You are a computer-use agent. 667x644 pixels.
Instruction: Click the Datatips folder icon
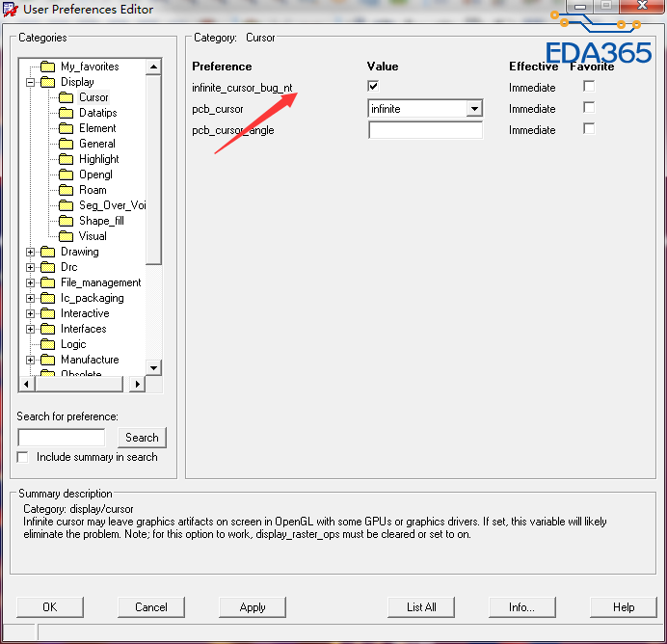66,113
